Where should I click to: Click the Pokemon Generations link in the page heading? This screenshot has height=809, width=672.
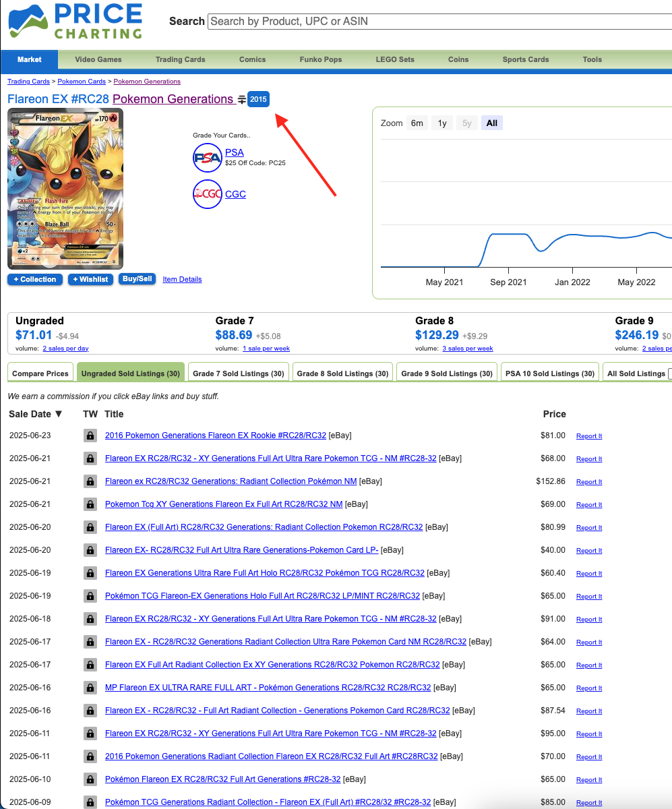(x=173, y=99)
